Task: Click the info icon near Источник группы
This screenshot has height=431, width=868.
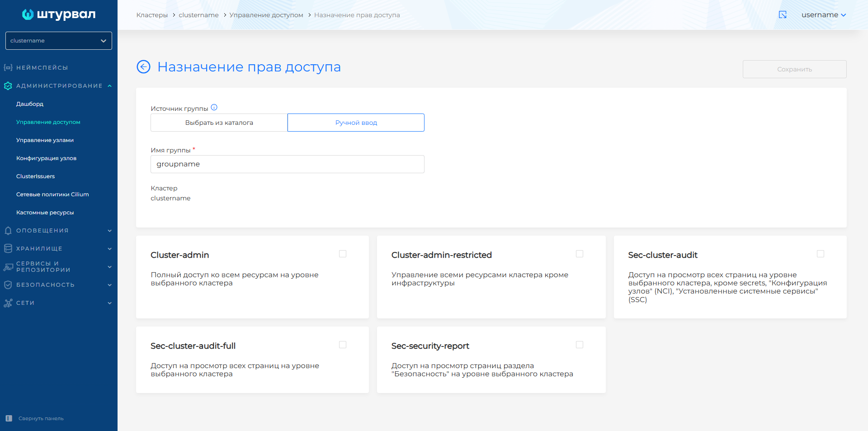Action: point(214,108)
